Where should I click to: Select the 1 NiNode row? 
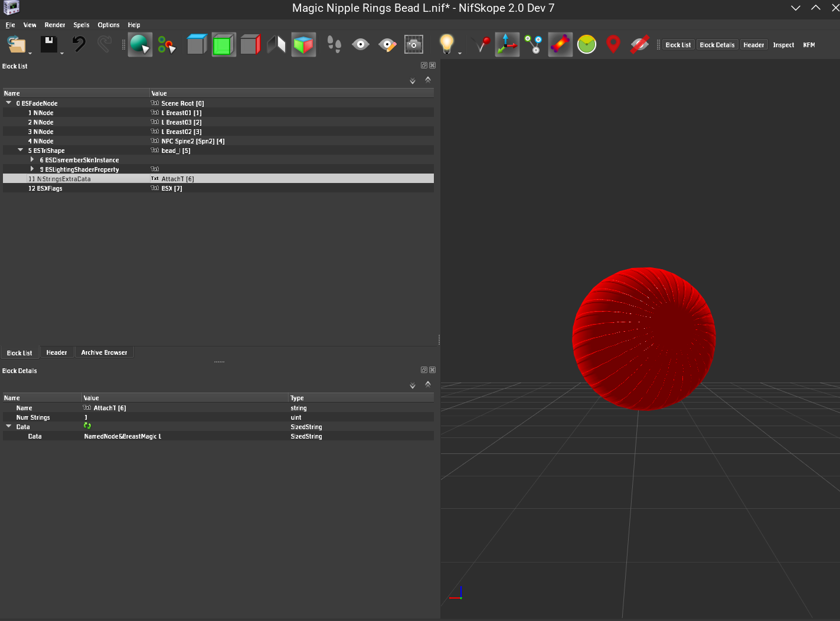coord(218,113)
